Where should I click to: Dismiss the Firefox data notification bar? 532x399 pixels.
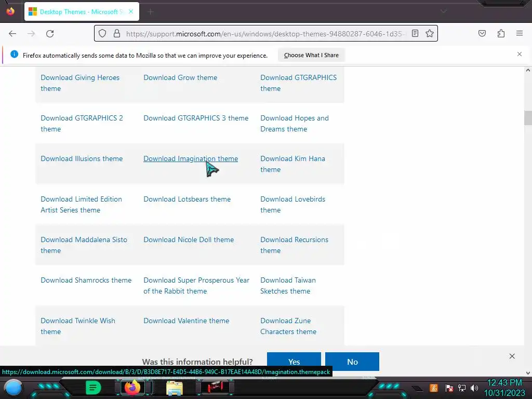(x=520, y=54)
